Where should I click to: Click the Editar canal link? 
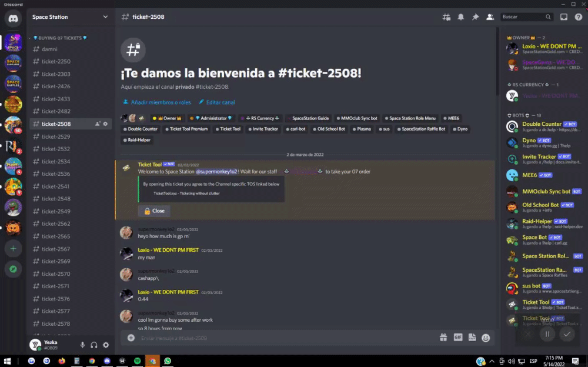[217, 102]
